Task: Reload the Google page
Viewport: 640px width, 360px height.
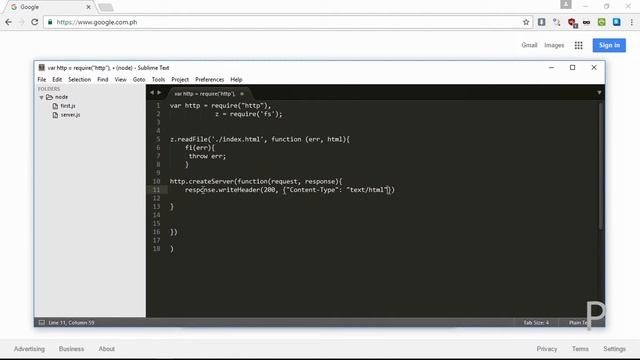Action: coord(35,22)
